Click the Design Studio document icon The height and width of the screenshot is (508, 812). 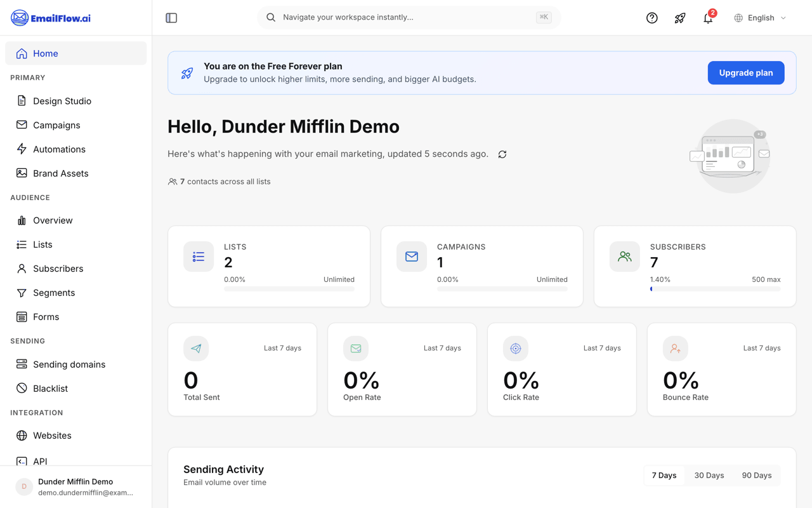pyautogui.click(x=22, y=101)
